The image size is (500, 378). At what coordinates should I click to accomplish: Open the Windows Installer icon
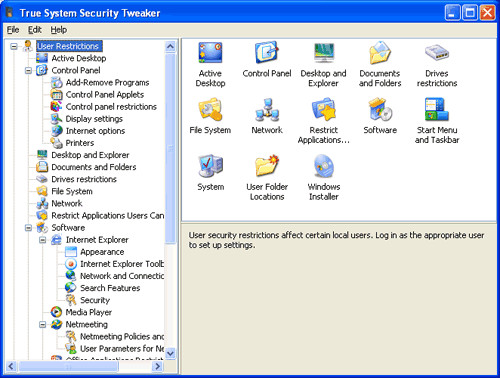point(323,166)
